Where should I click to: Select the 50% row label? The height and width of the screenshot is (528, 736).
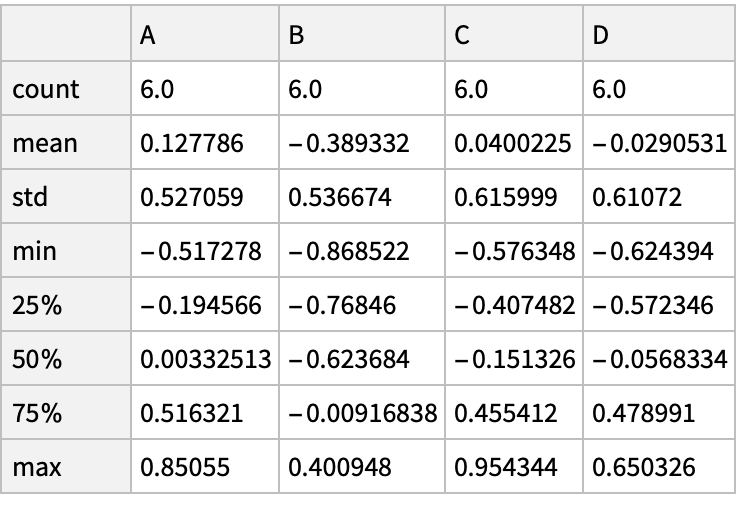37,359
